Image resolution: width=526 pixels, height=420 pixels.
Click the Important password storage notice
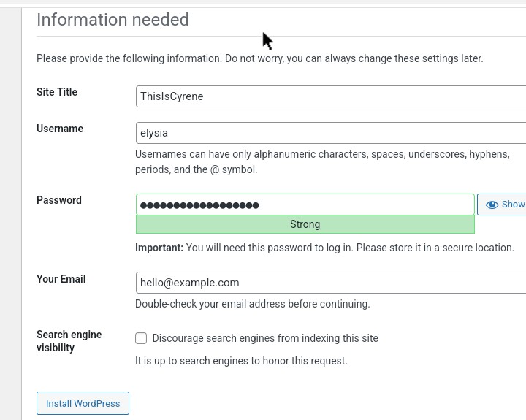[324, 248]
